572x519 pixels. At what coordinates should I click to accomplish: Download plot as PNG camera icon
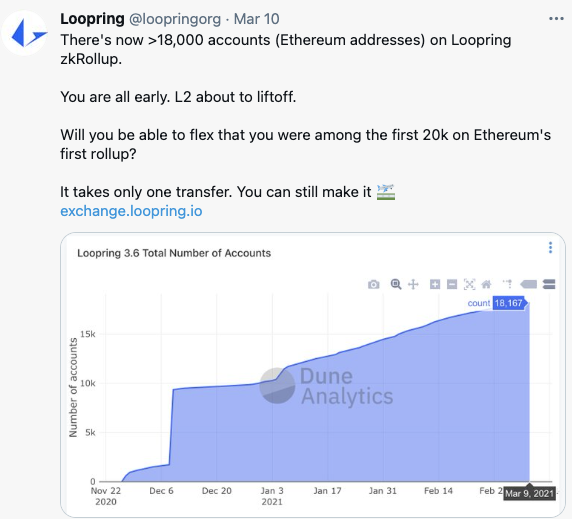click(373, 284)
